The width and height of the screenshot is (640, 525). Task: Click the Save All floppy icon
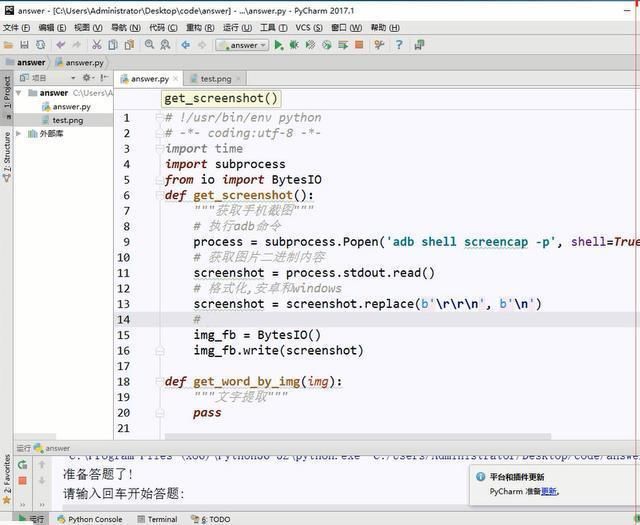click(24, 45)
